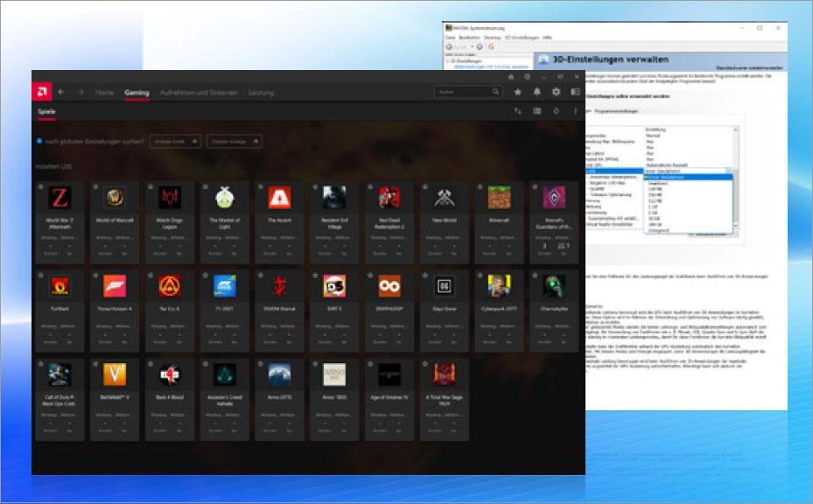
Task: Favorite The Ascent with its star
Action: (x=260, y=186)
